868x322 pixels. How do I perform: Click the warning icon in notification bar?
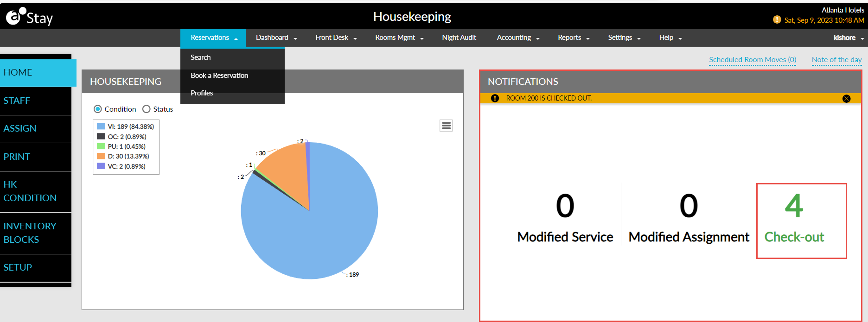pyautogui.click(x=495, y=98)
